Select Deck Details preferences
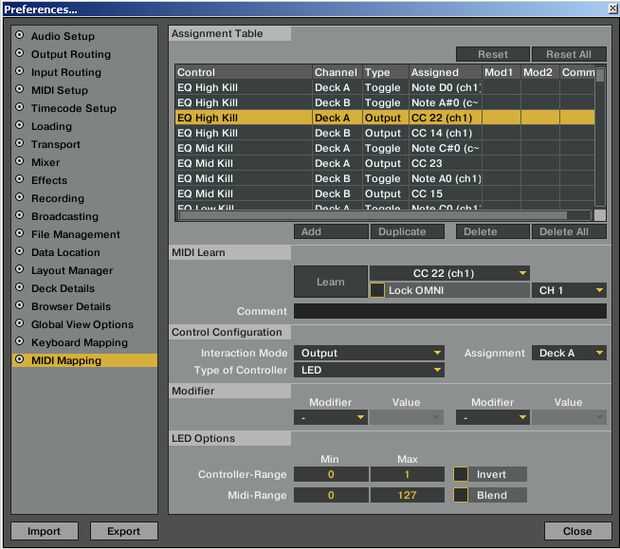Screen dimensions: 620x549 tap(63, 288)
